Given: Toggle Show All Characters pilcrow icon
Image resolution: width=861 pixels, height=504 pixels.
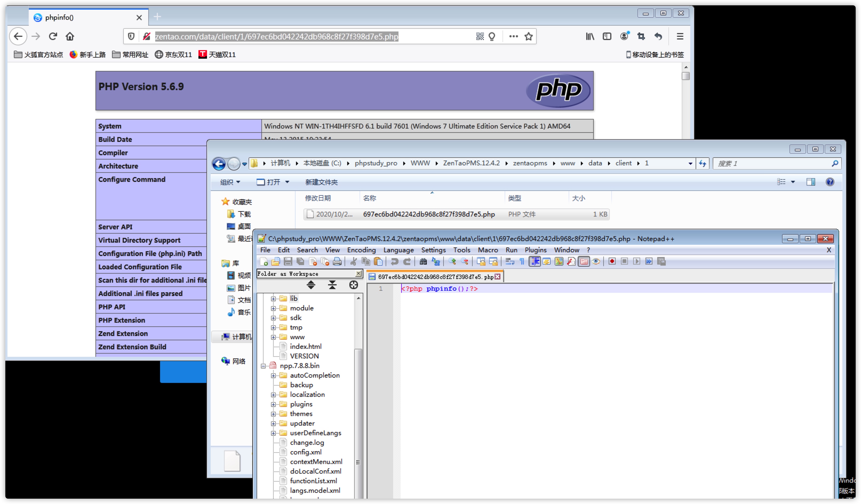Looking at the screenshot, I should pyautogui.click(x=522, y=262).
